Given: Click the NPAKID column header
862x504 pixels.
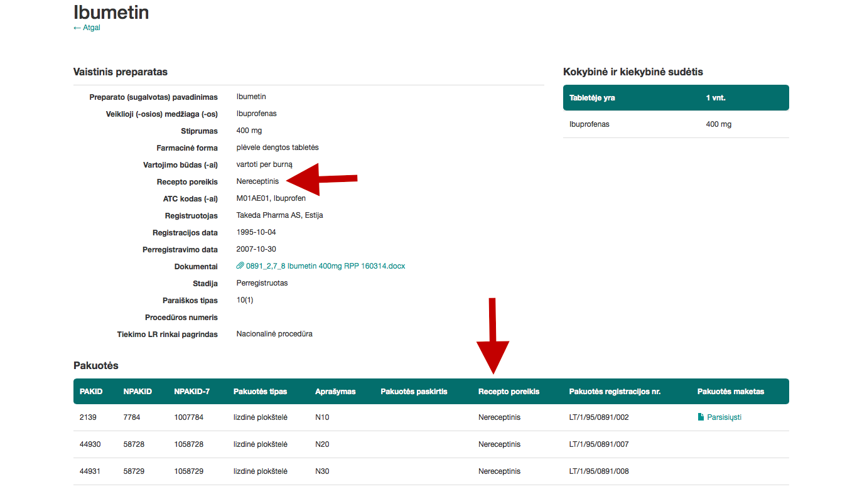Looking at the screenshot, I should [x=137, y=392].
